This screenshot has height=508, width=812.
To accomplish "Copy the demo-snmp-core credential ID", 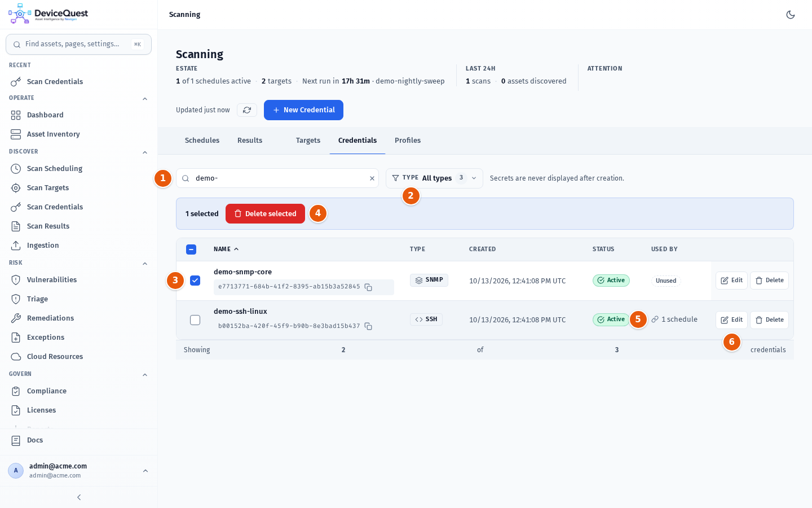I will point(368,287).
